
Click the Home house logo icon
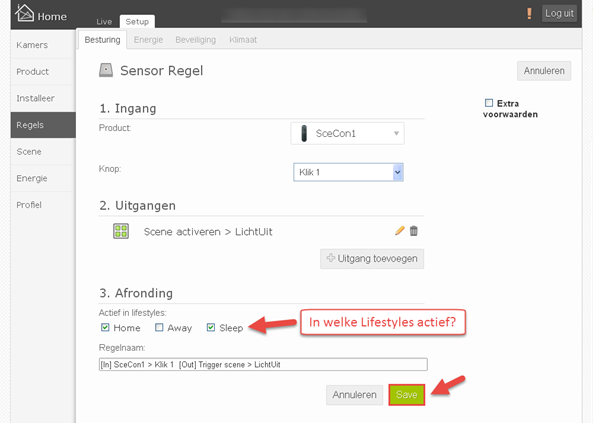(x=25, y=13)
